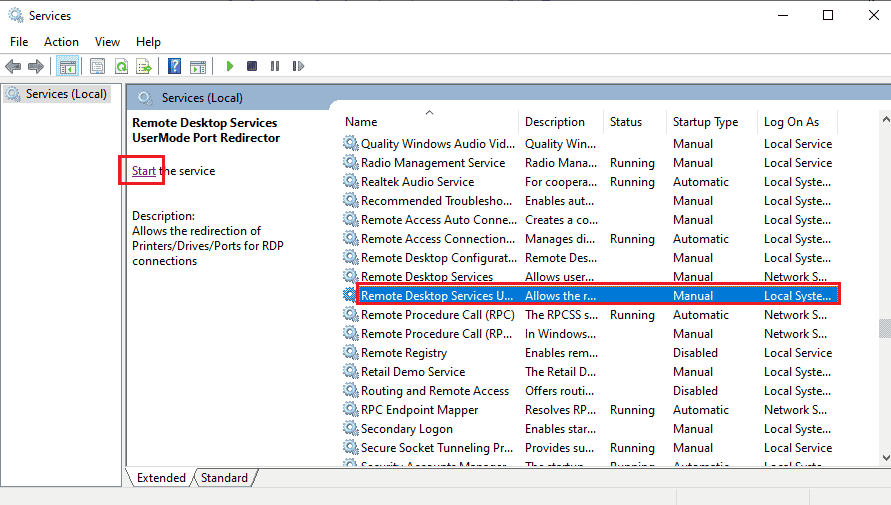Click the gear icon beside Routing and Remote Access
The width and height of the screenshot is (891, 505).
(351, 390)
